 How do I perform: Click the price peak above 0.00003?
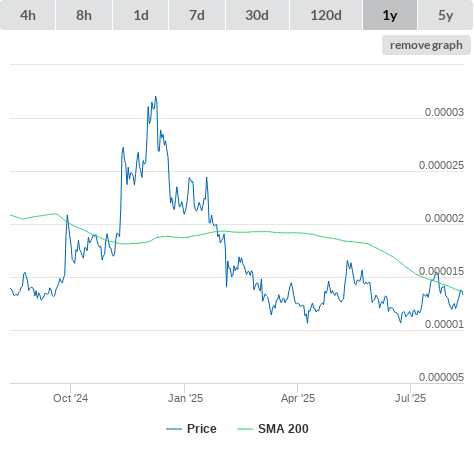(x=156, y=97)
